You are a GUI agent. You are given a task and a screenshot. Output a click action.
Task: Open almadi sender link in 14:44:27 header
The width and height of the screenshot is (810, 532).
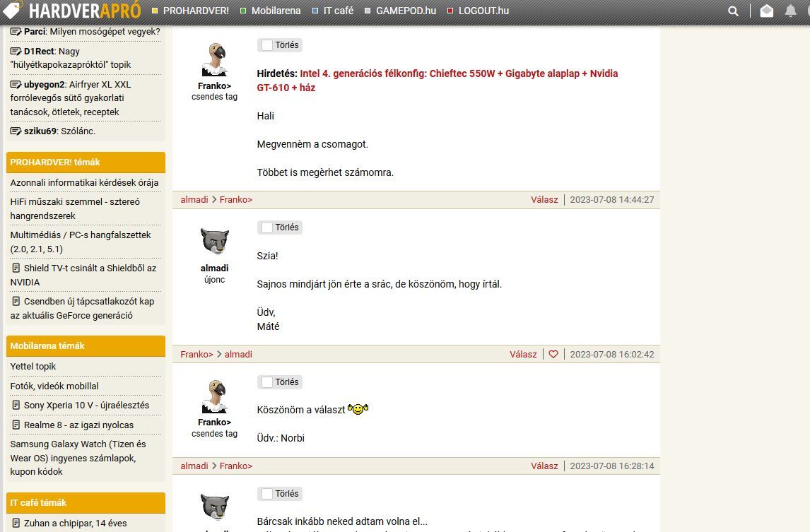click(194, 200)
